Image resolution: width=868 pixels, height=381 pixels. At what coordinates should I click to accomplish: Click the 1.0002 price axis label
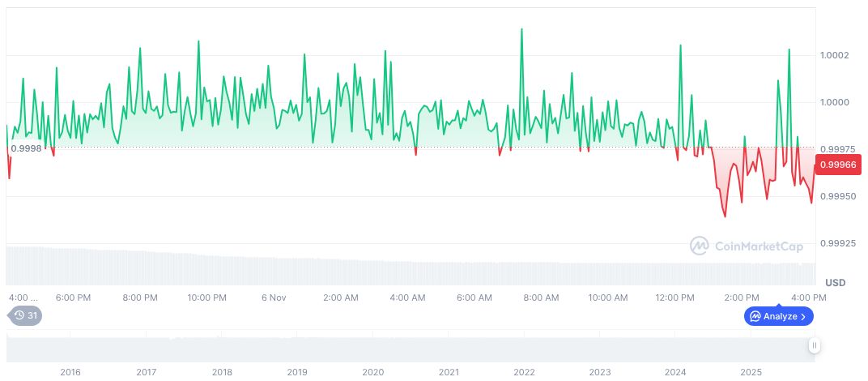tap(834, 55)
